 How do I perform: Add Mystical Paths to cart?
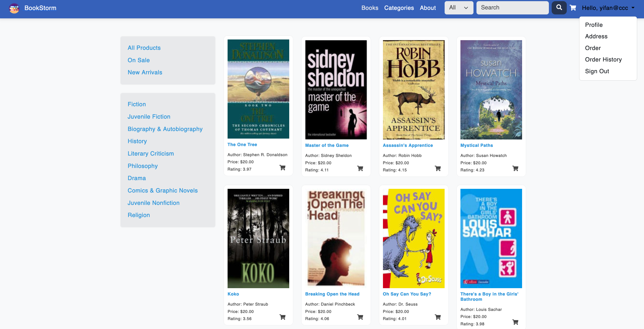tap(515, 168)
